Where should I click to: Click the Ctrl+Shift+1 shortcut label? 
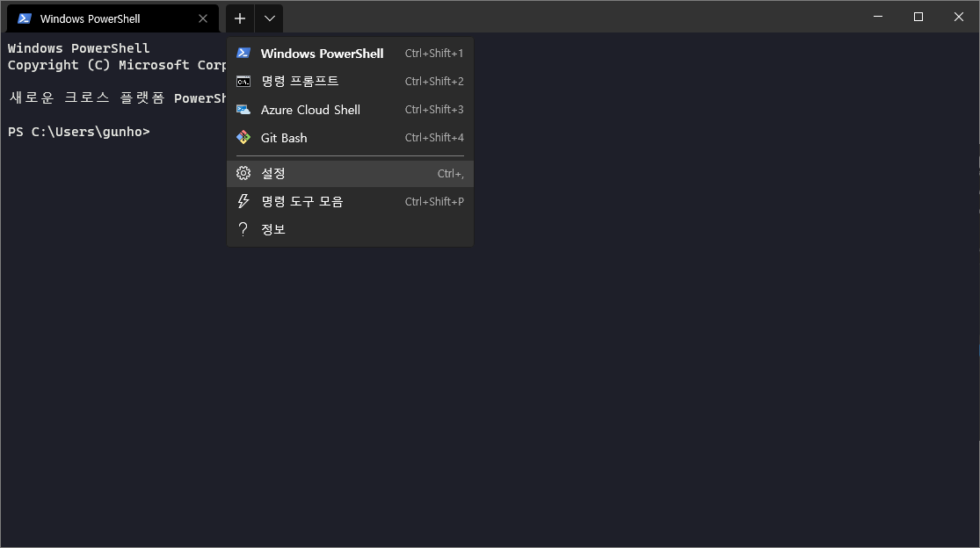(x=434, y=53)
